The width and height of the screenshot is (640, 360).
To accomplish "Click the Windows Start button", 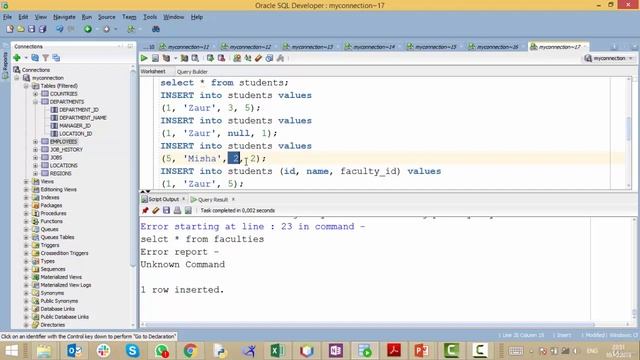I will pos(11,351).
